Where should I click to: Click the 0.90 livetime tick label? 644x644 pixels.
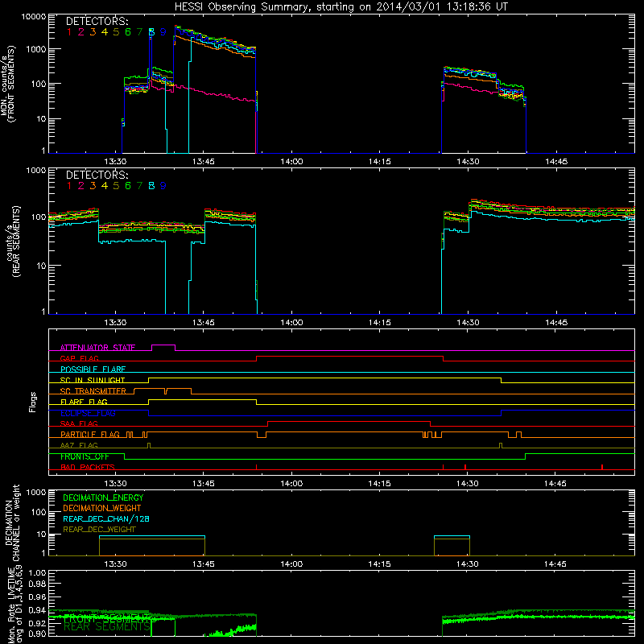pos(37,634)
